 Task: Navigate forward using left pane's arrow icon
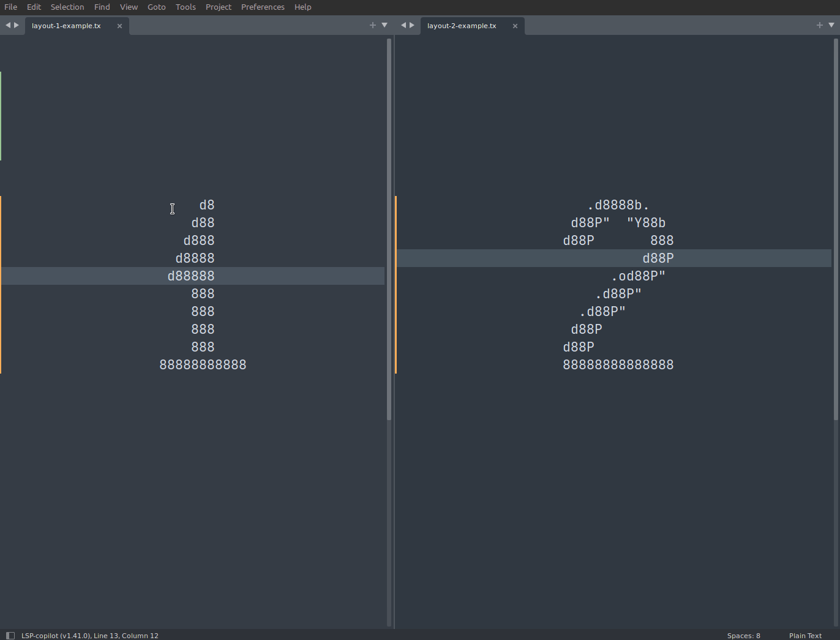(x=16, y=25)
